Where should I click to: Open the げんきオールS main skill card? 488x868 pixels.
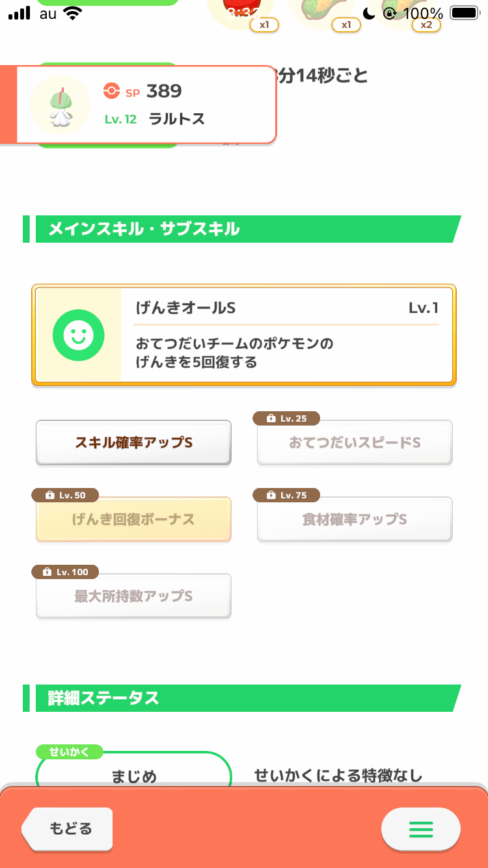244,335
